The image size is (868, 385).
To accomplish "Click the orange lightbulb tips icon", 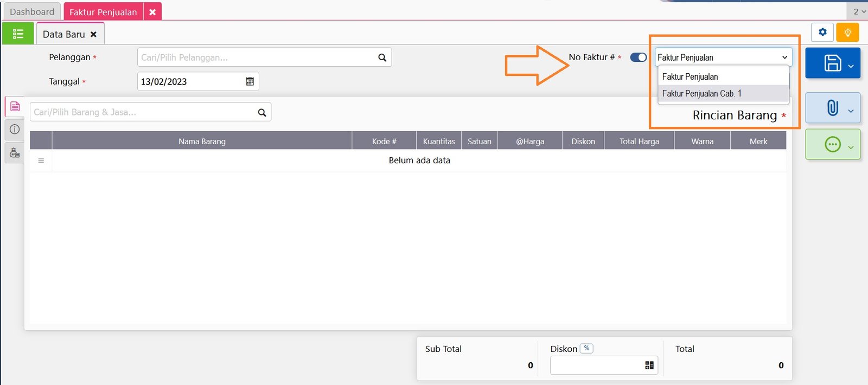I will tap(847, 33).
